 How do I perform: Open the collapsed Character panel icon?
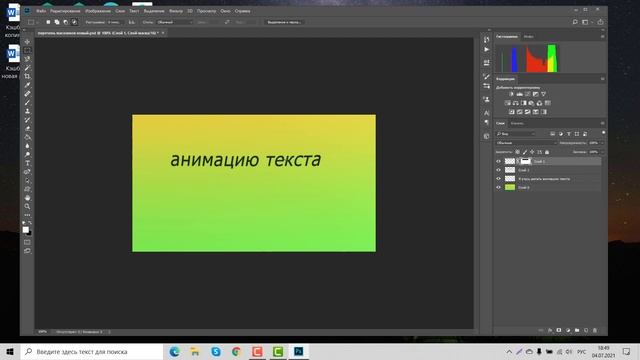[x=487, y=113]
